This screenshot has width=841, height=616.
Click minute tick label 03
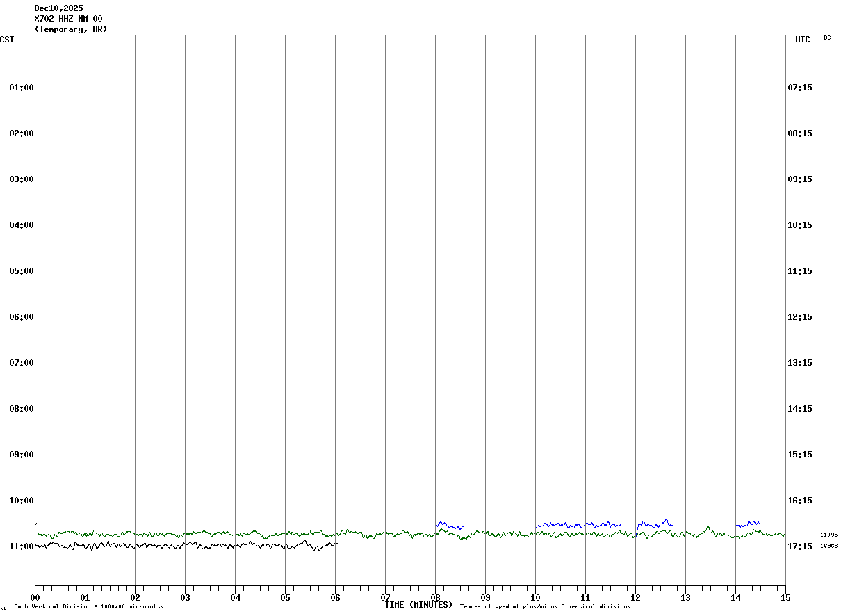(185, 597)
